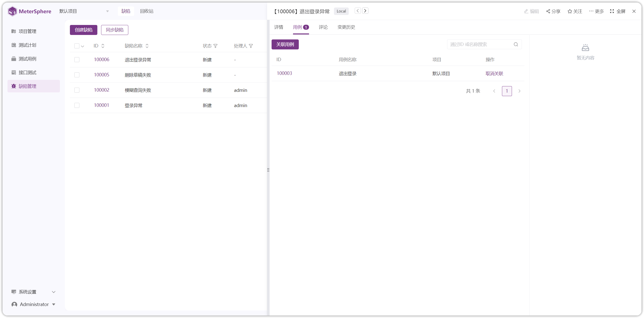
Task: Switch to 变更历史 tab
Action: (346, 27)
